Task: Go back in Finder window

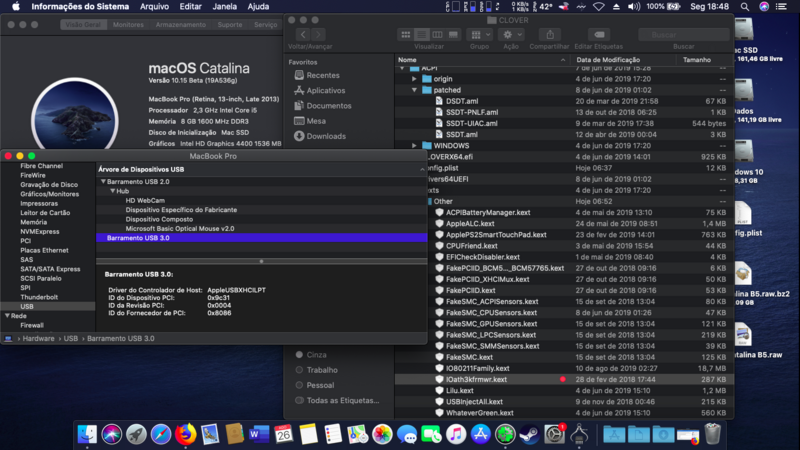Action: [303, 35]
